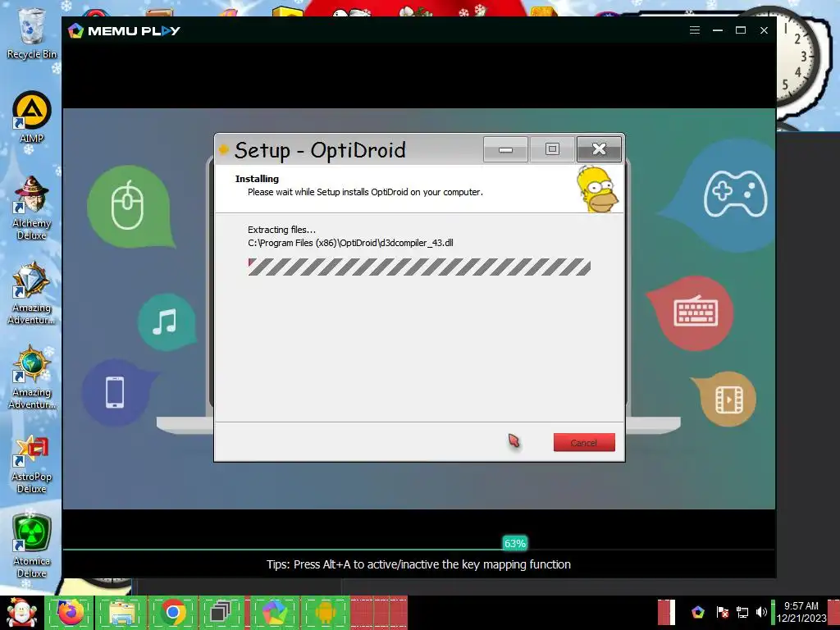Image resolution: width=840 pixels, height=630 pixels.
Task: Maximize the MEmu Play window
Action: [x=741, y=30]
